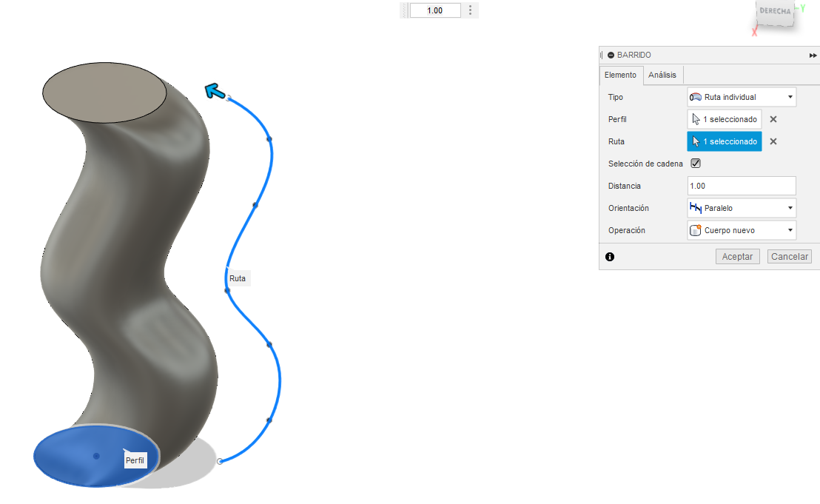Click the floating 1.00 distance input at the top
This screenshot has width=820, height=504.
pyautogui.click(x=435, y=10)
